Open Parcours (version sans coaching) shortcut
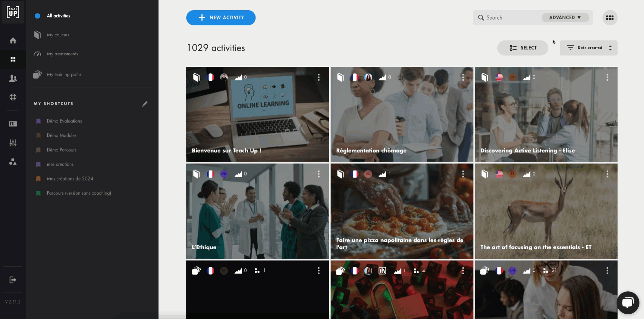 (x=79, y=193)
